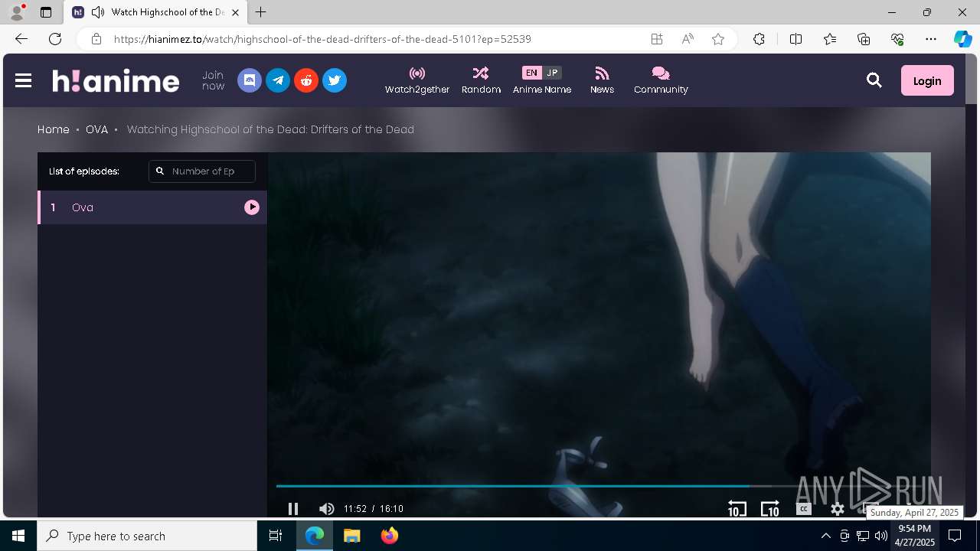Open the News section
980x551 pixels.
point(602,80)
